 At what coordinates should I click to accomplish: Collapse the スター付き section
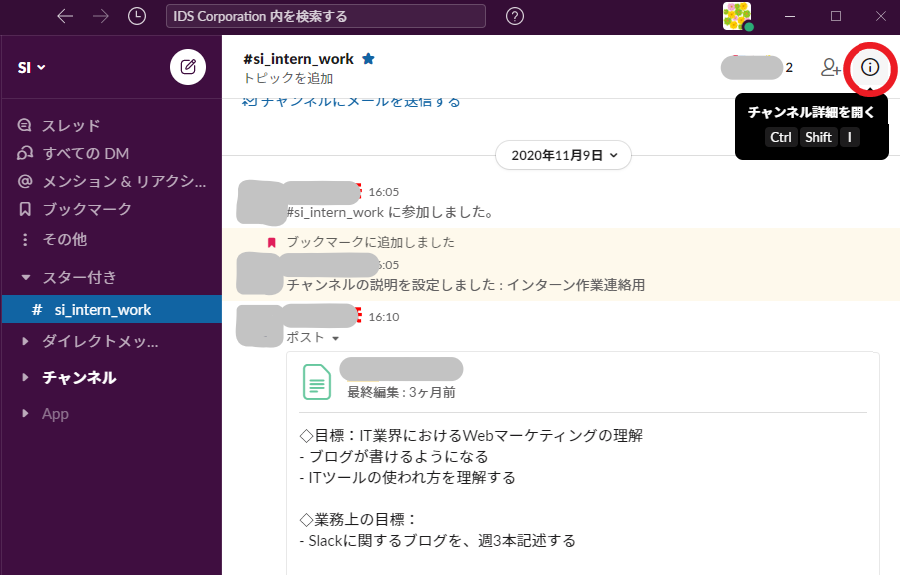[25, 278]
